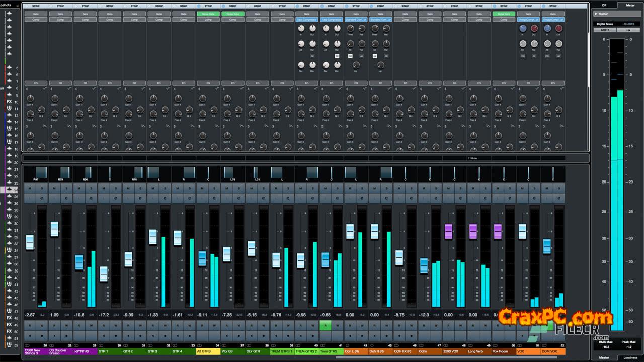Image resolution: width=644 pixels, height=362 pixels.
Task: Click the EQ header on the first channel strip
Action: pyautogui.click(x=36, y=83)
